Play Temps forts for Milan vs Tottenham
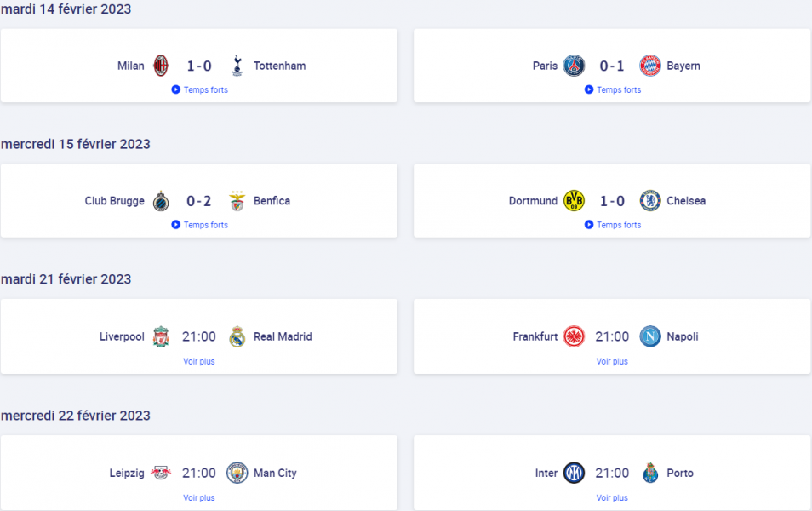 (x=199, y=89)
